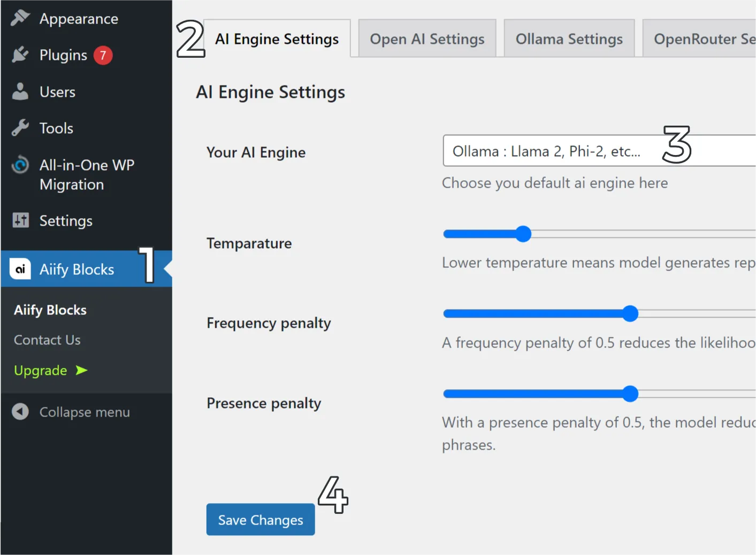Switch to the Open AI Settings tab
The width and height of the screenshot is (756, 555).
click(x=427, y=39)
